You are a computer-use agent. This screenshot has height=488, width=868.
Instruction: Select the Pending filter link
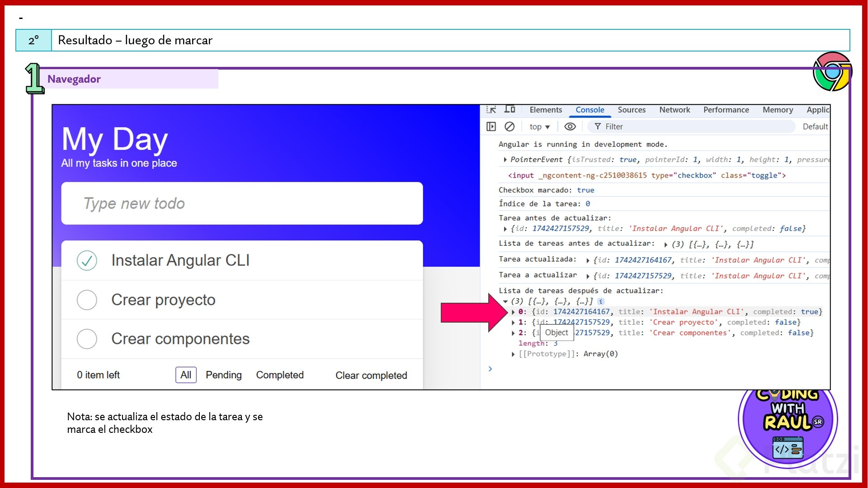pos(223,375)
